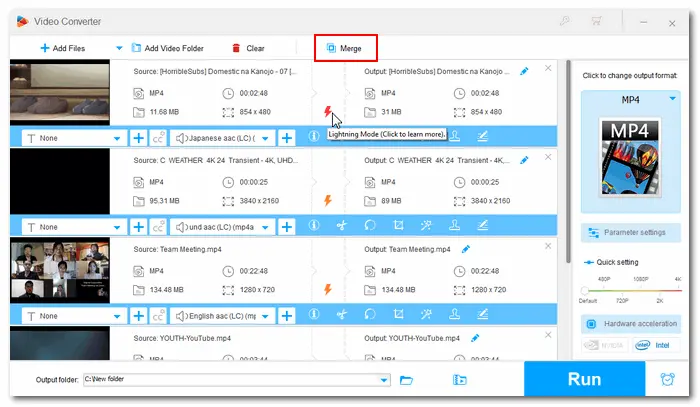
Task: Browse for output folder with folder icon
Action: 406,380
